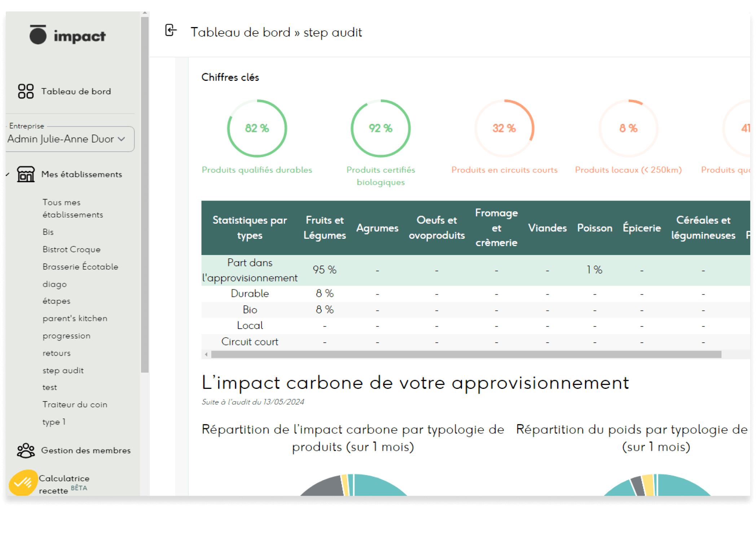Click the Suite à l'audit du 13/05/2024 text
Viewport: 756px width, 544px height.
pyautogui.click(x=253, y=402)
